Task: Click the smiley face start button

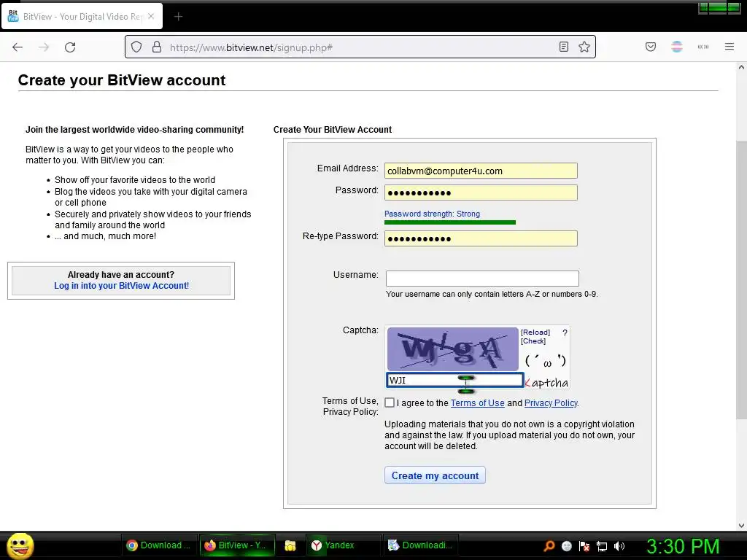Action: pos(20,545)
